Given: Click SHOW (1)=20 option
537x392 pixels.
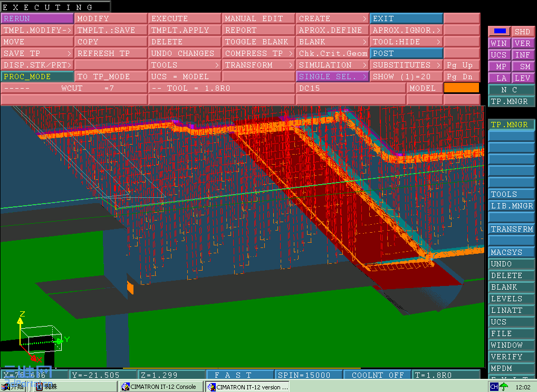Looking at the screenshot, I should click(406, 77).
